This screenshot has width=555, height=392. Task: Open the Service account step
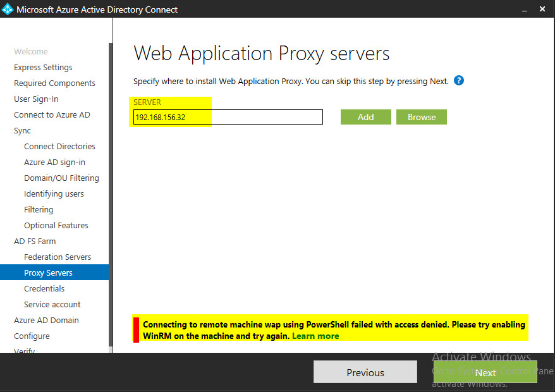pyautogui.click(x=52, y=305)
